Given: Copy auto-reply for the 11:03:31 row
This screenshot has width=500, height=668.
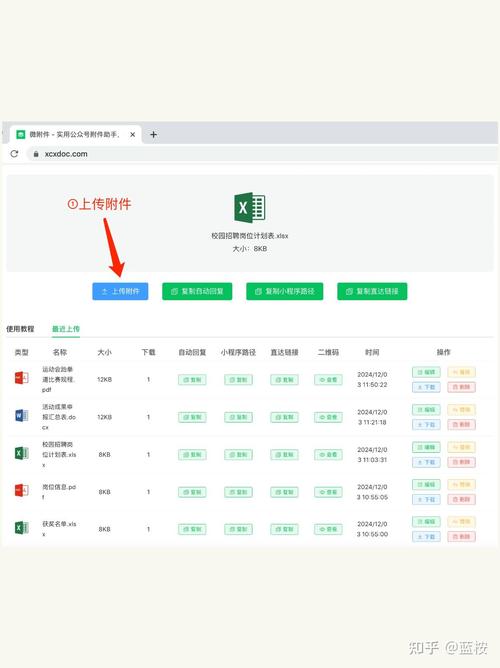Looking at the screenshot, I should point(192,455).
